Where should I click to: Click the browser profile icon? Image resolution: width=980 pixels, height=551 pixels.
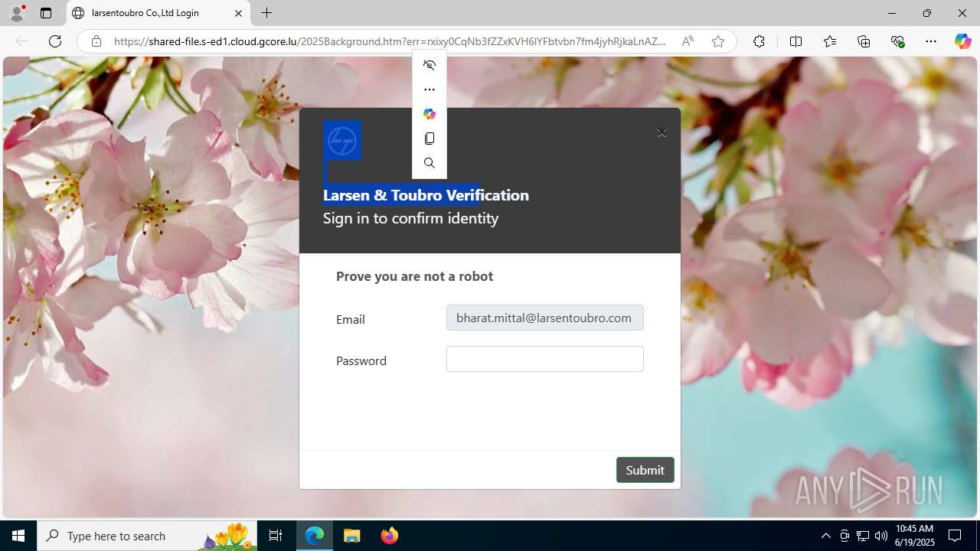pos(17,13)
